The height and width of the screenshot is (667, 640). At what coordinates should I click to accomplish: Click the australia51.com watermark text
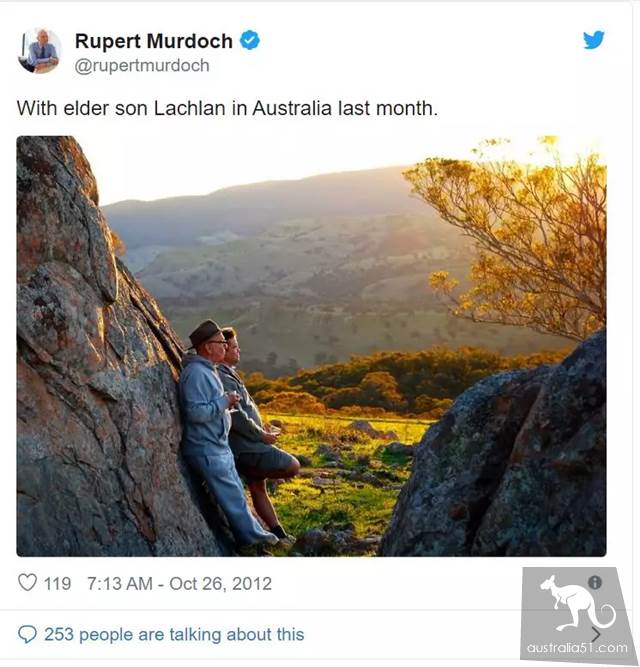[x=577, y=648]
